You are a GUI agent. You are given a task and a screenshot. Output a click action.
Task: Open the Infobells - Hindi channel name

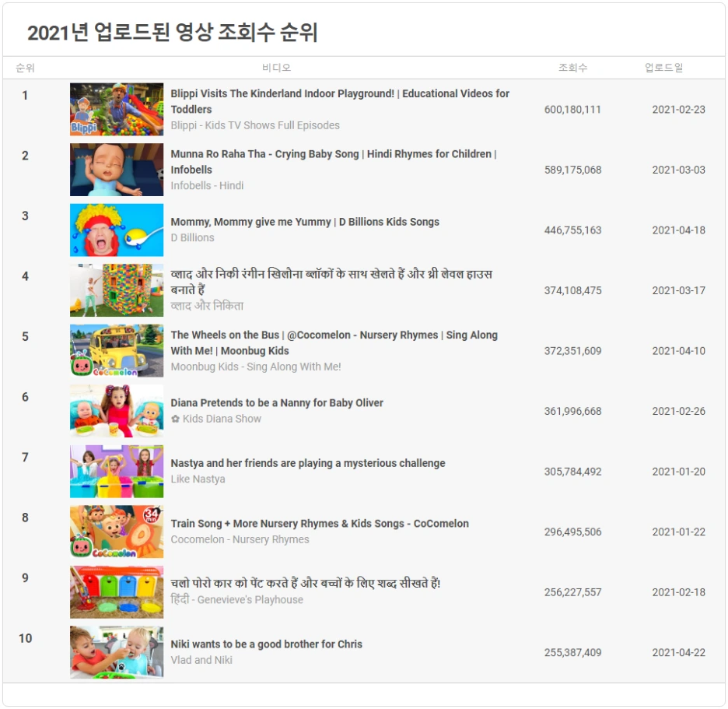(207, 186)
